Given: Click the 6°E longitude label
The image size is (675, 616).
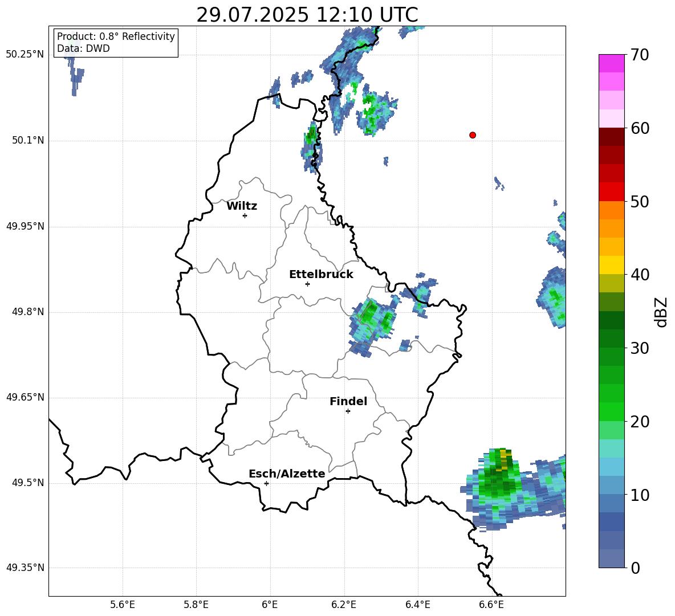Looking at the screenshot, I should 270,605.
